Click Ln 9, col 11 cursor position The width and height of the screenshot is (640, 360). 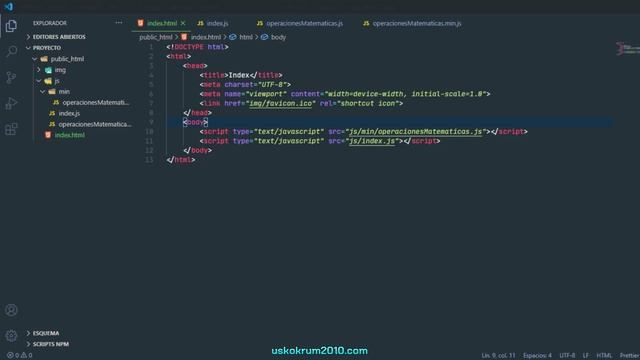tap(498, 356)
